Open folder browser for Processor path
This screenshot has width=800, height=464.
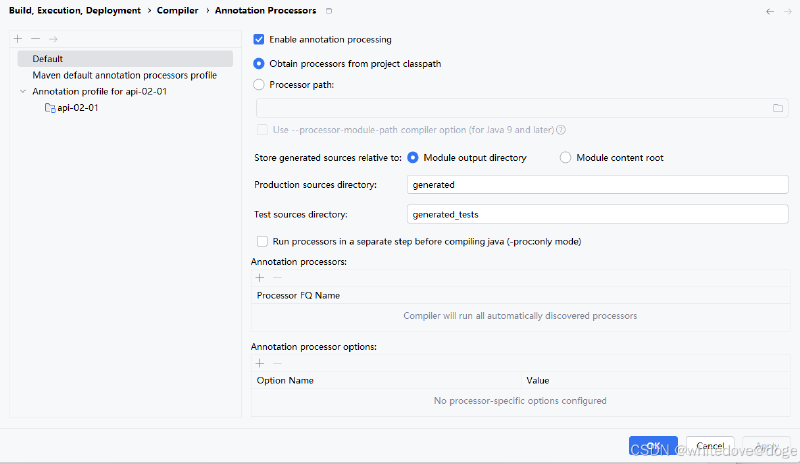(x=778, y=108)
